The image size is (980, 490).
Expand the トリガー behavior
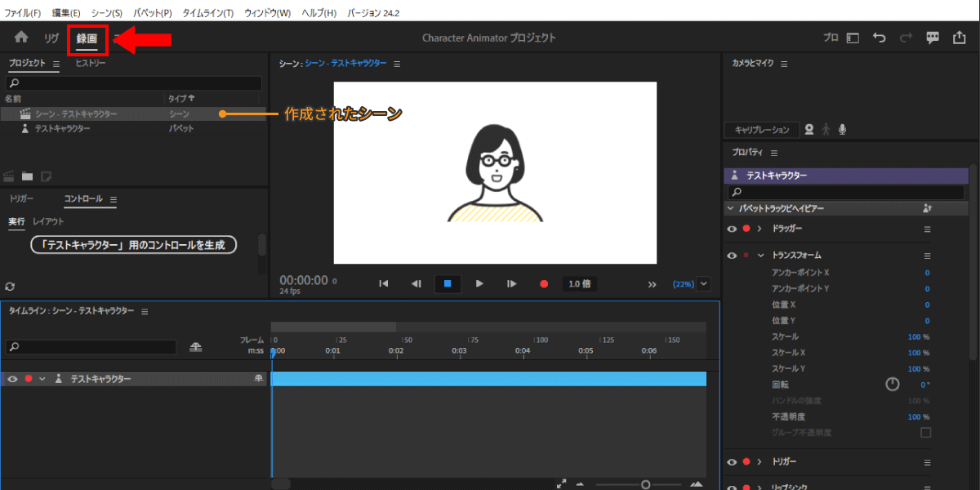click(x=759, y=462)
